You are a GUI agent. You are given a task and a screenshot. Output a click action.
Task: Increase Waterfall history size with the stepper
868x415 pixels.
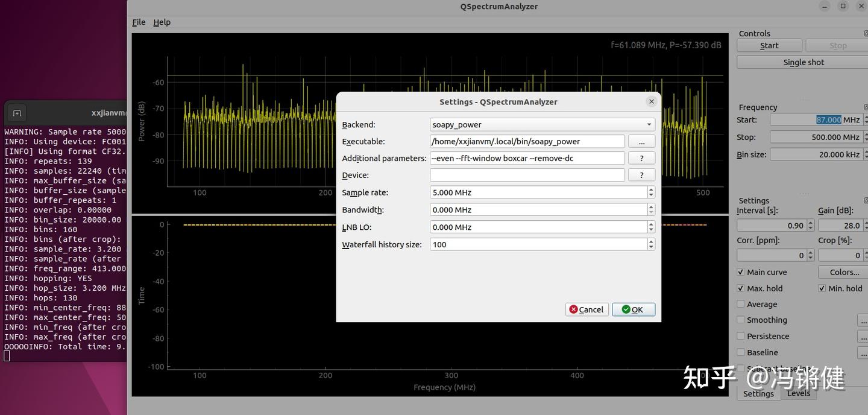[x=650, y=241]
